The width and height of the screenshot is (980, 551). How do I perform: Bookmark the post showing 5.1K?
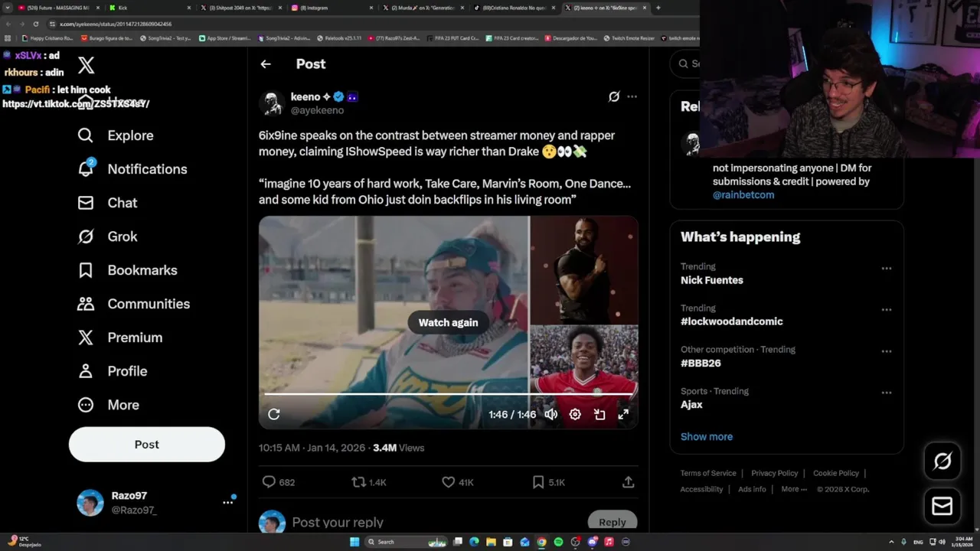click(548, 482)
